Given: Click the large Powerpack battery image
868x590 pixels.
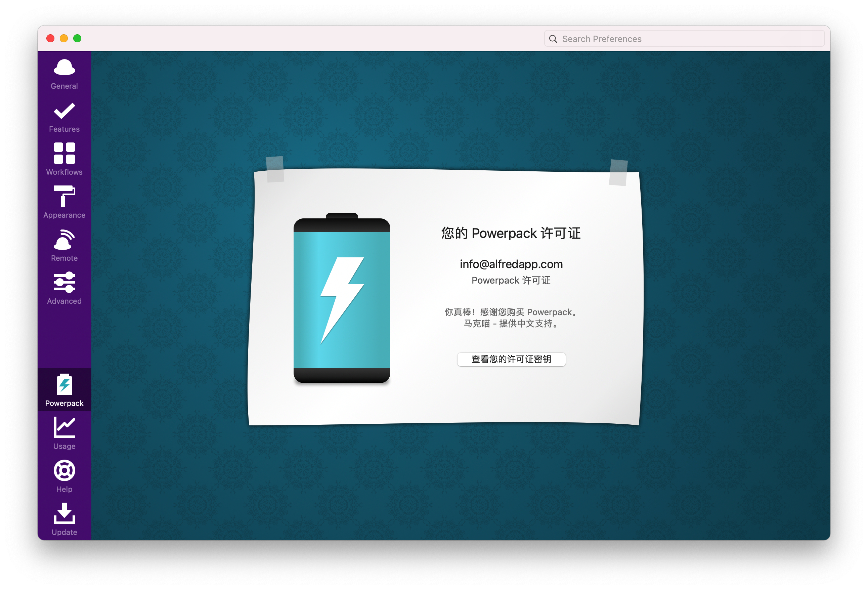Looking at the screenshot, I should click(x=342, y=298).
